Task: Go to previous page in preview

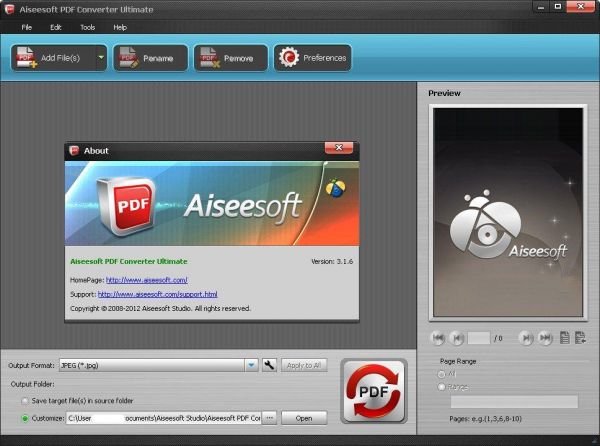Action: [457, 338]
